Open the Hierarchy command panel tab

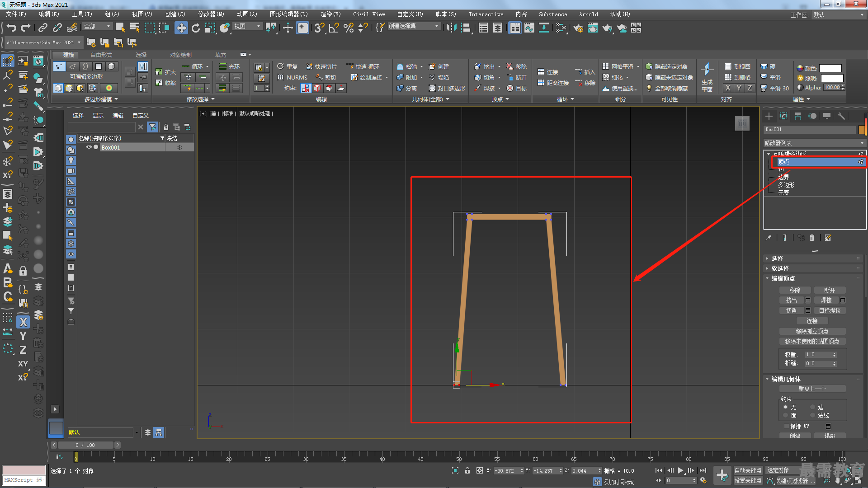coord(798,116)
